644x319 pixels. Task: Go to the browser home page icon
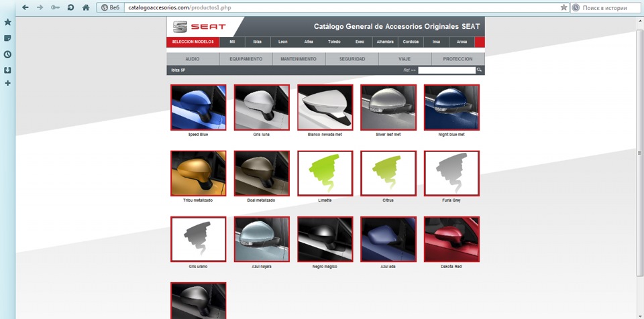pyautogui.click(x=86, y=7)
